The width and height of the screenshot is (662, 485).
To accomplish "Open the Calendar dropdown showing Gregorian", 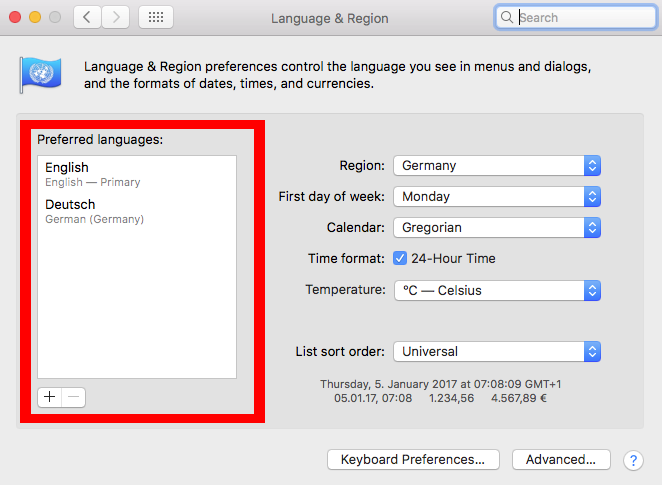I will (497, 228).
